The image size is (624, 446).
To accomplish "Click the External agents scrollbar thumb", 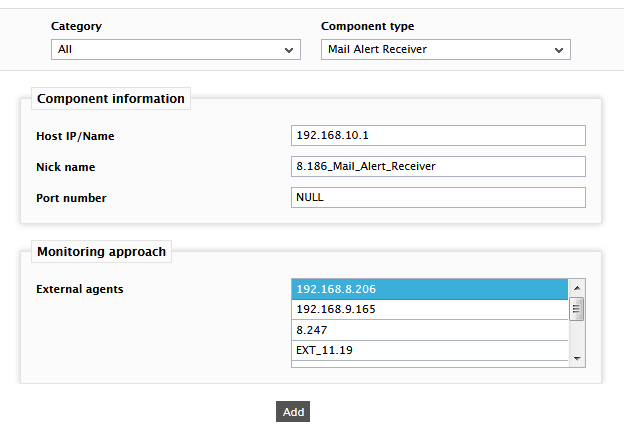I will click(577, 309).
